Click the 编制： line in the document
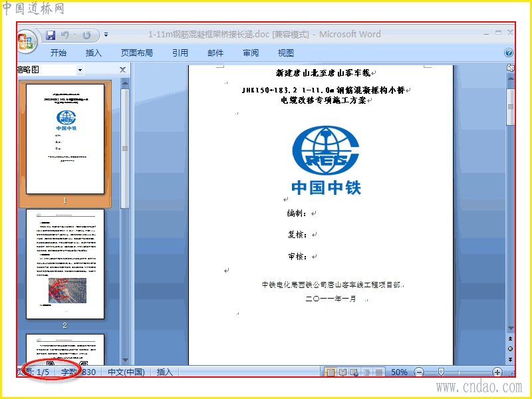This screenshot has width=532, height=399. click(x=297, y=213)
